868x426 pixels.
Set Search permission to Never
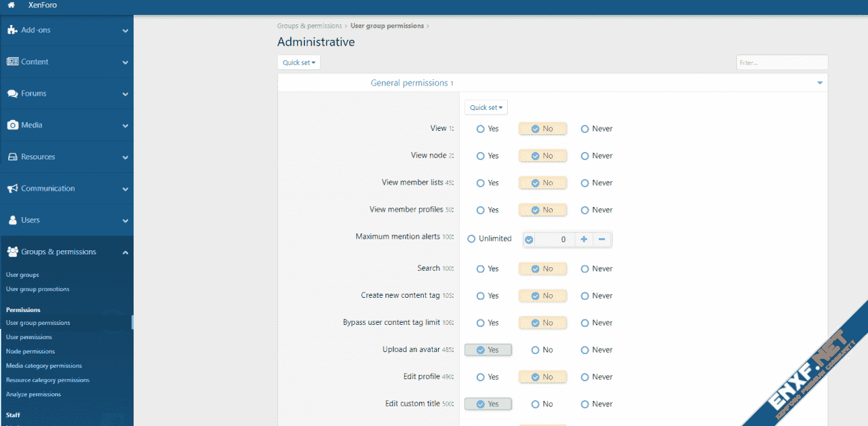coord(585,269)
